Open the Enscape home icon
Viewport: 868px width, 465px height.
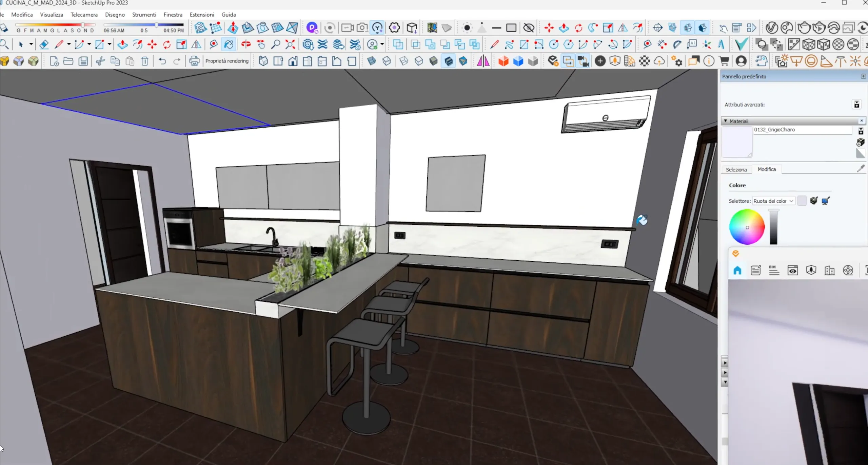[737, 271]
